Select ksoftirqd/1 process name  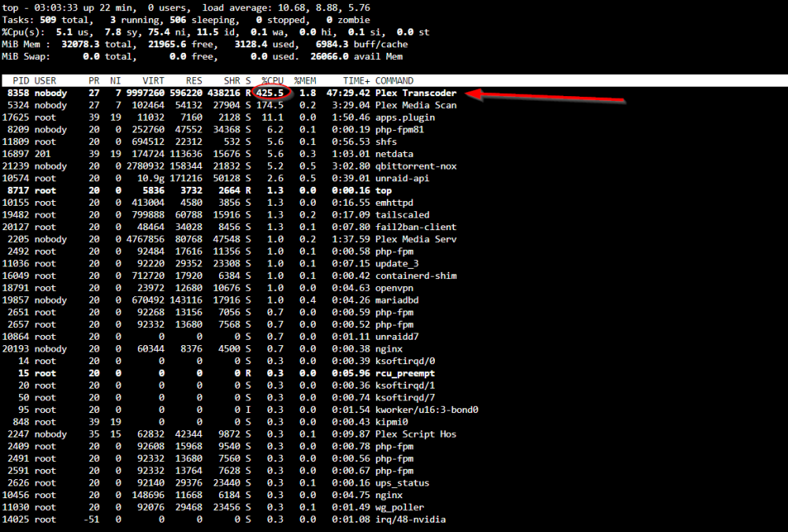[405, 385]
